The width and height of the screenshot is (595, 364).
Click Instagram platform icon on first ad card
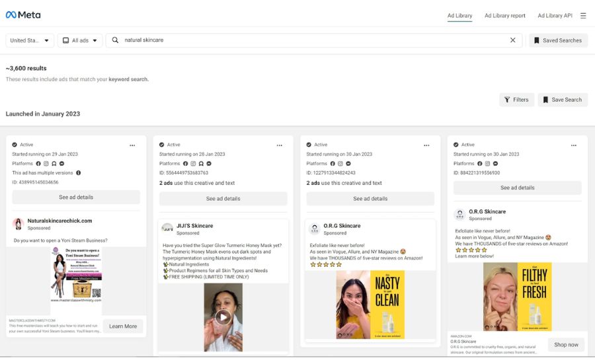[46, 164]
